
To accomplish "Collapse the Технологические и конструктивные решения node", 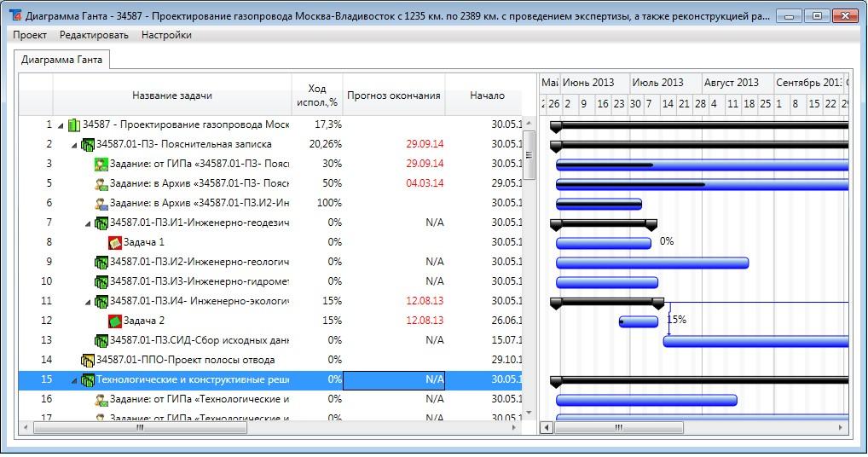I will point(74,380).
